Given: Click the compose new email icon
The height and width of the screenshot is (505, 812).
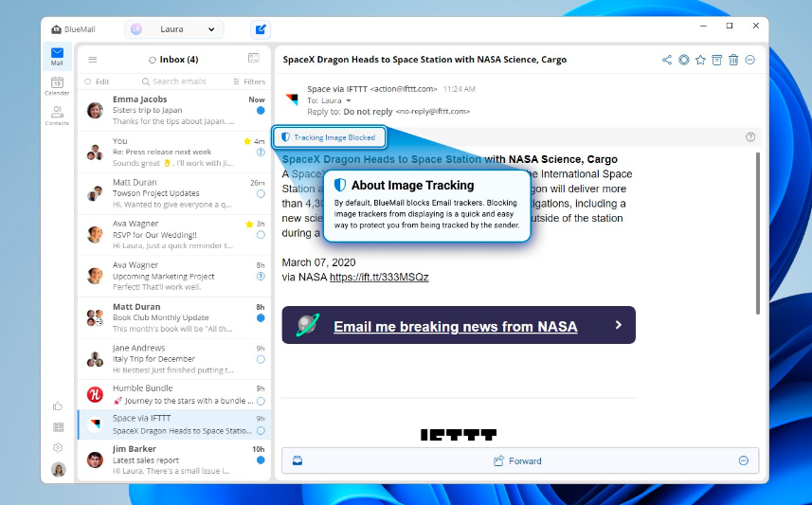Looking at the screenshot, I should pos(260,30).
